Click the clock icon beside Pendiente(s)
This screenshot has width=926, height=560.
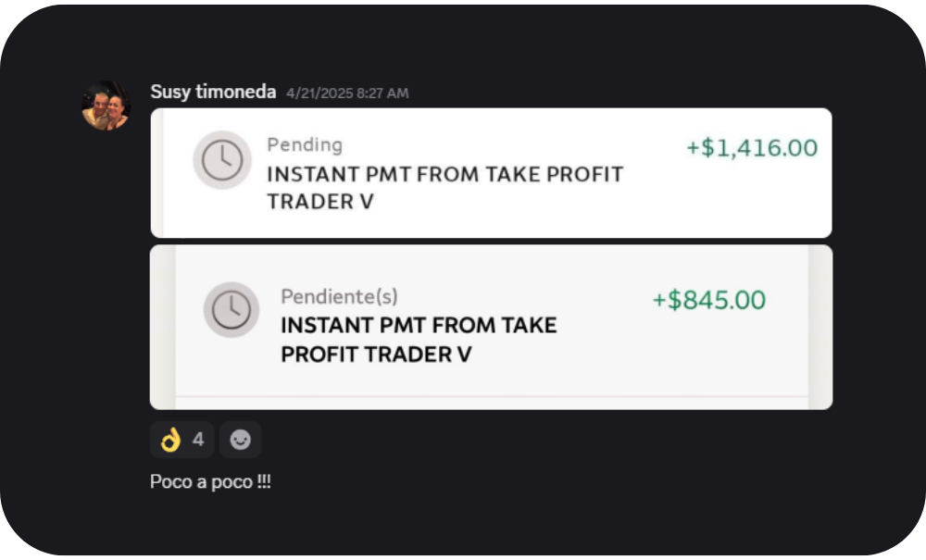tap(231, 309)
